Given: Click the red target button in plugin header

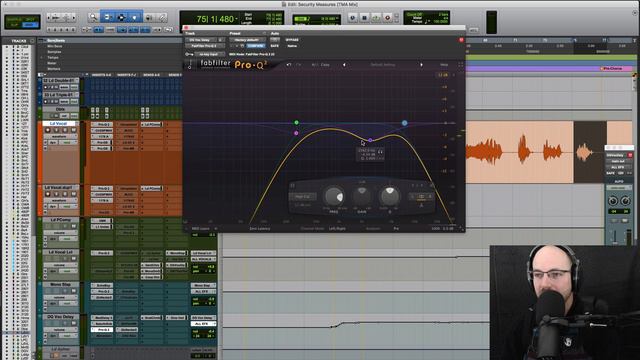Looking at the screenshot, I should tap(461, 40).
